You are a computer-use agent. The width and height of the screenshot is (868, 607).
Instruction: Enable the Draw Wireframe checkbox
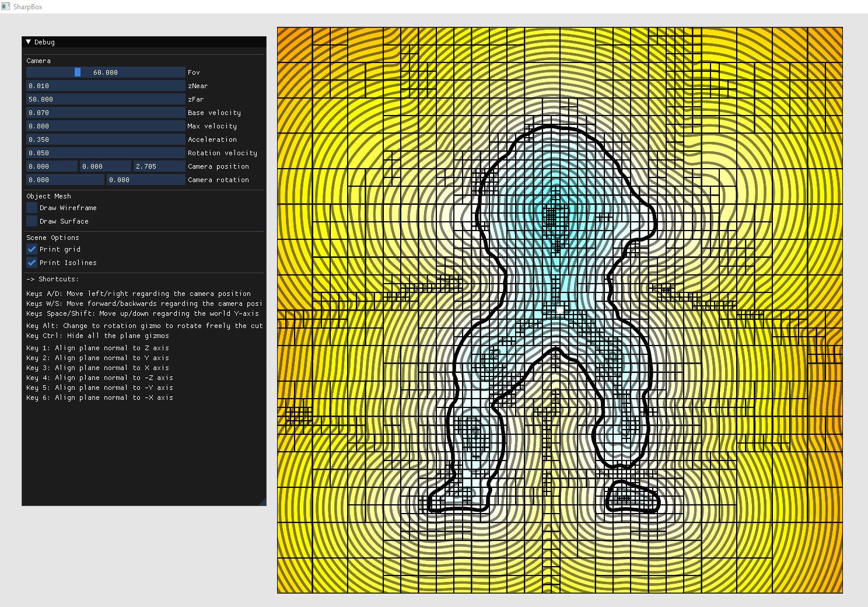(x=32, y=208)
